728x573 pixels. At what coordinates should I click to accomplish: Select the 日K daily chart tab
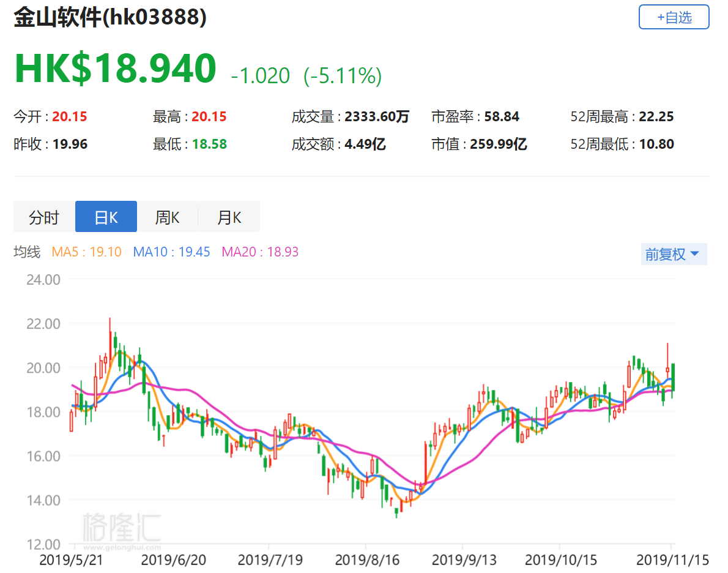click(x=106, y=217)
